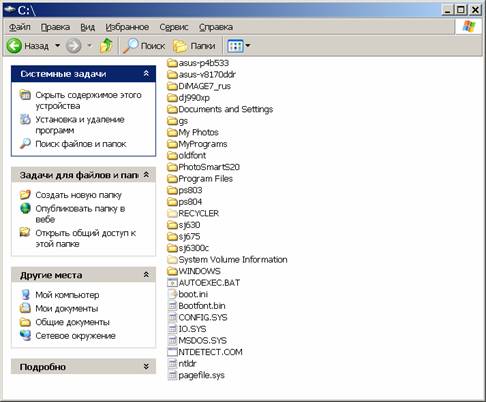Select the PhotoSmartS20 folder icon

[x=172, y=167]
